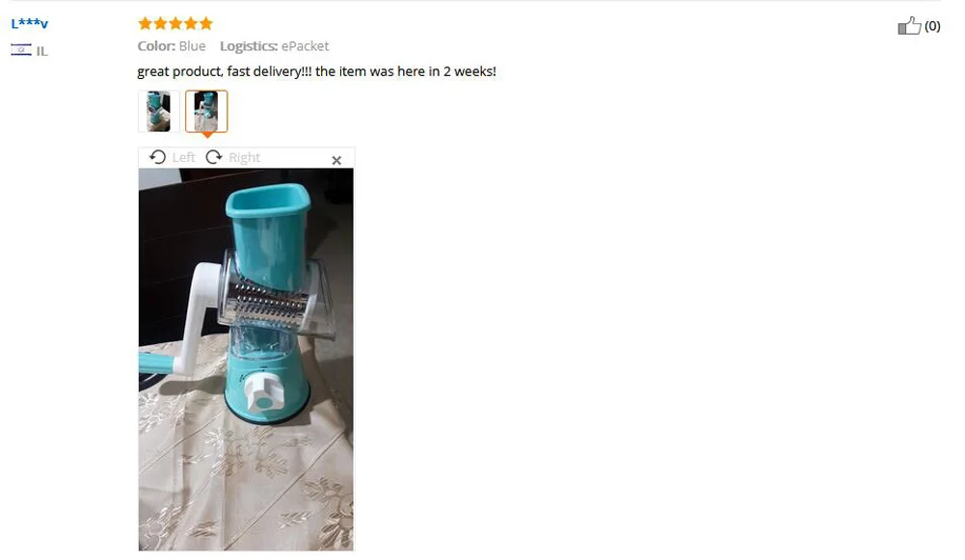
Task: Click the thumbs-up helpful icon
Action: coord(909,26)
